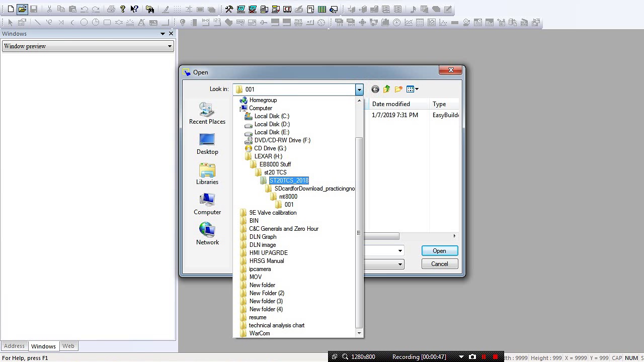Select the Ellipse drawing tool
Screen dimensions: 644x362
(x=84, y=22)
